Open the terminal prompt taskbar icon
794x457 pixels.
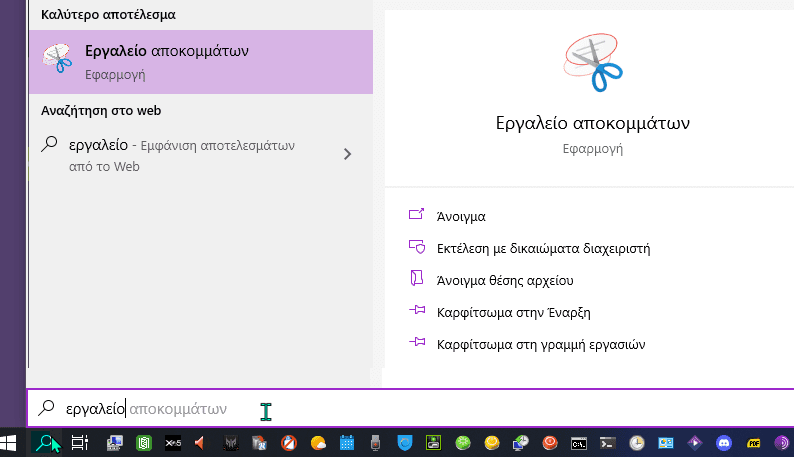coord(608,443)
